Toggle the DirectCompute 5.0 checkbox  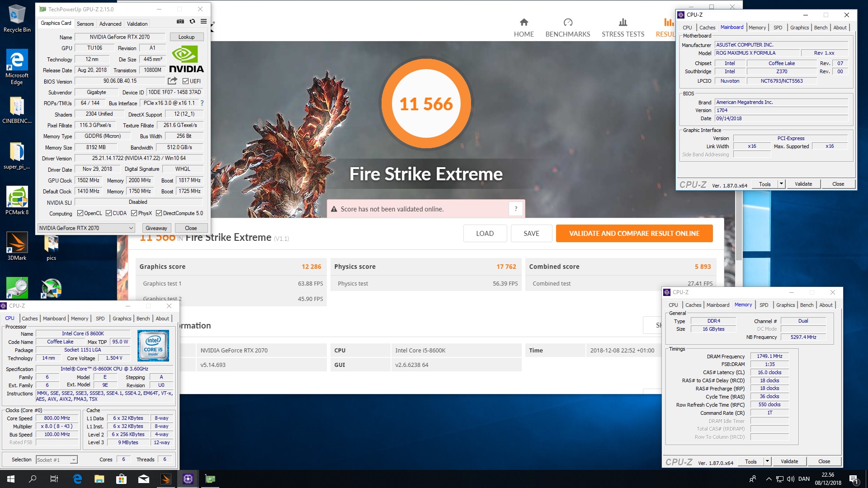pos(159,213)
